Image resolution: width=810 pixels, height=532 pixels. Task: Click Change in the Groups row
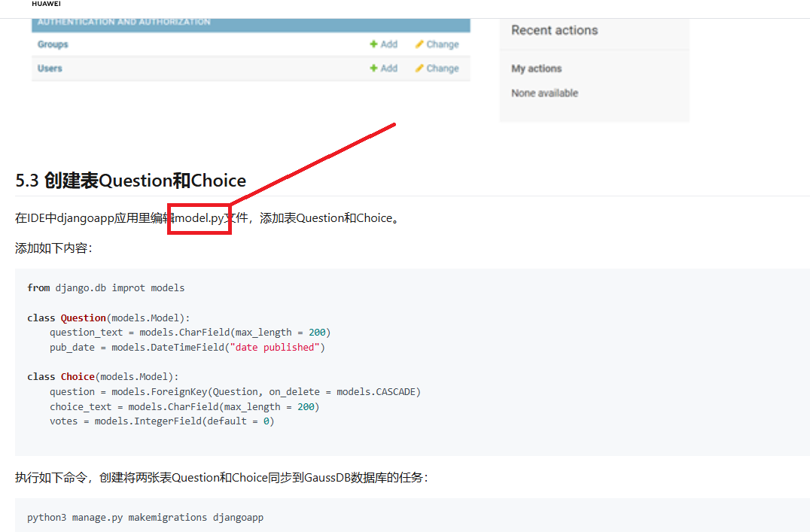[x=443, y=44]
